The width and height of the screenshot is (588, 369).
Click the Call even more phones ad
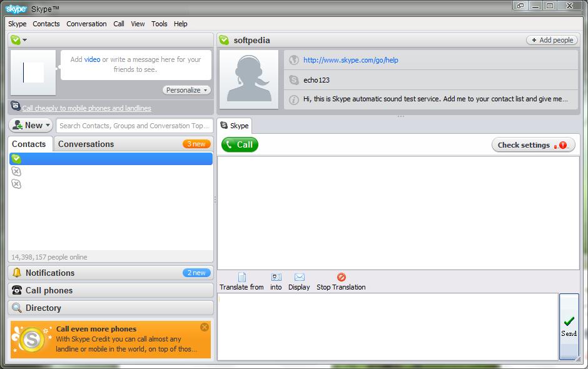(x=111, y=340)
